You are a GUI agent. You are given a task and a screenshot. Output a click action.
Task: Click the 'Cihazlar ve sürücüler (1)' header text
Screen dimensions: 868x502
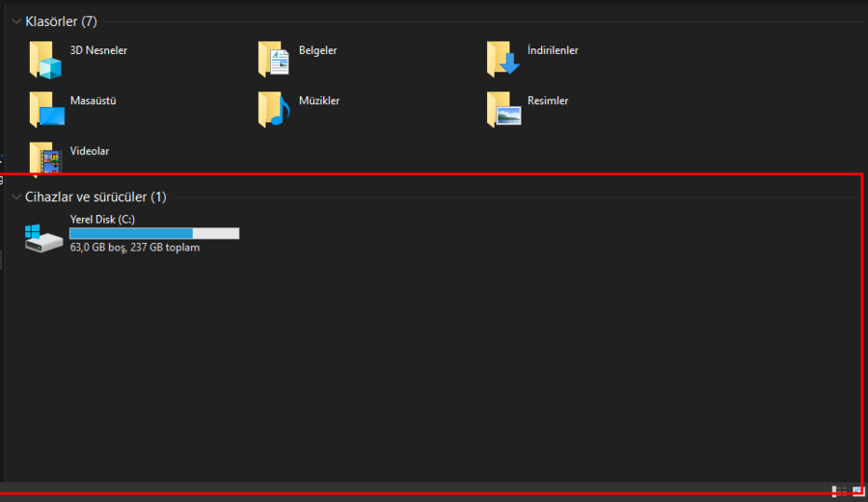95,197
